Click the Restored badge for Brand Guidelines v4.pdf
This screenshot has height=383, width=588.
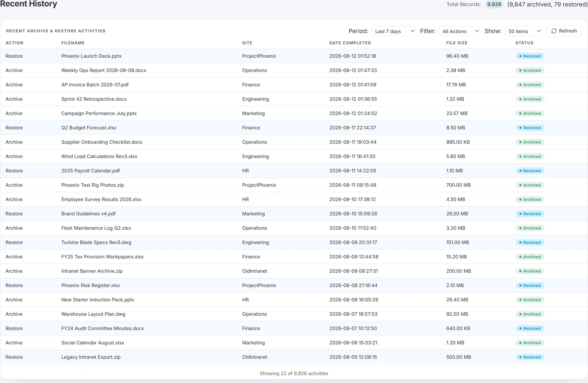530,214
